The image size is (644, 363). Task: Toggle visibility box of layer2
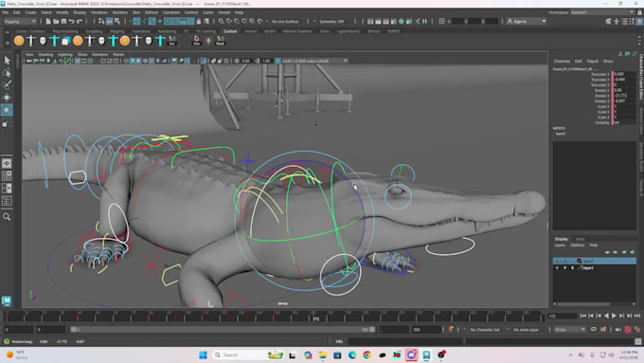(x=557, y=261)
